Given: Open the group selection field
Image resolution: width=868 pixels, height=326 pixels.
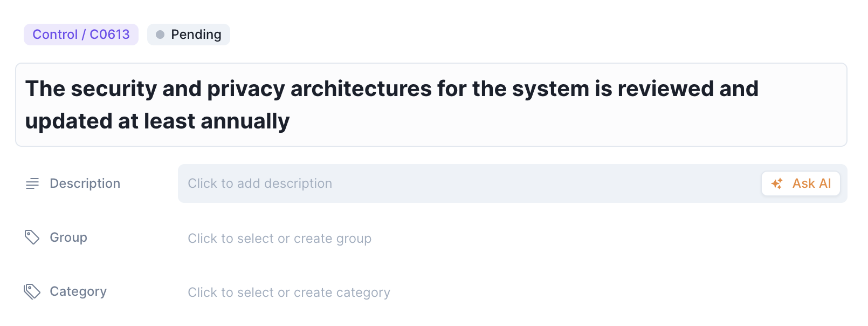Looking at the screenshot, I should pyautogui.click(x=279, y=239).
